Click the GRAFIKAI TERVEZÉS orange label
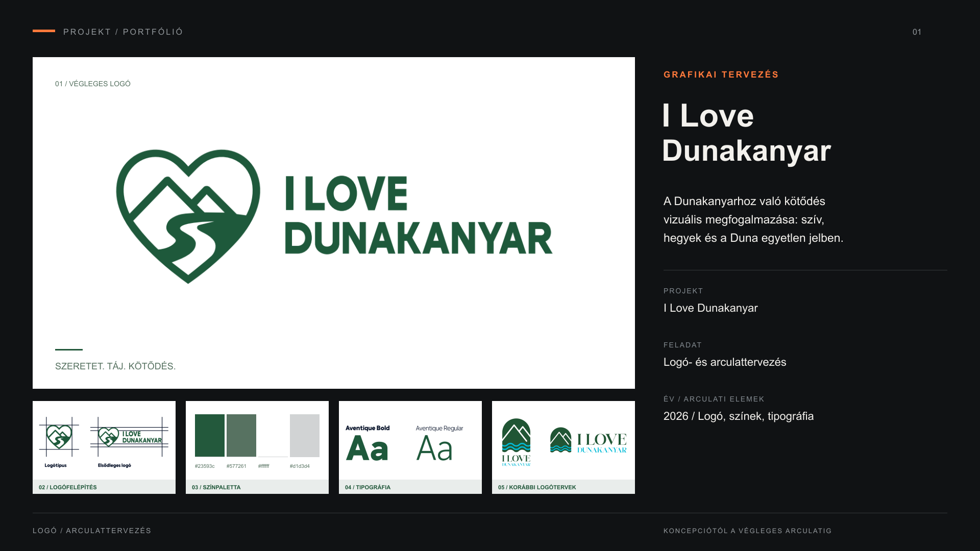980x551 pixels. [721, 74]
